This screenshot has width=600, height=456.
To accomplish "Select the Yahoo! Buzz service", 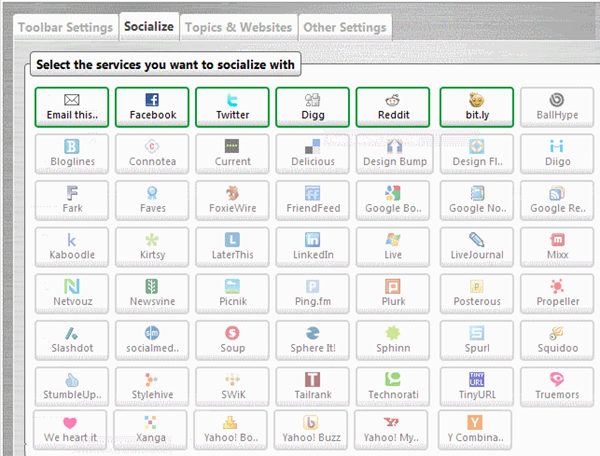I will pos(311,430).
